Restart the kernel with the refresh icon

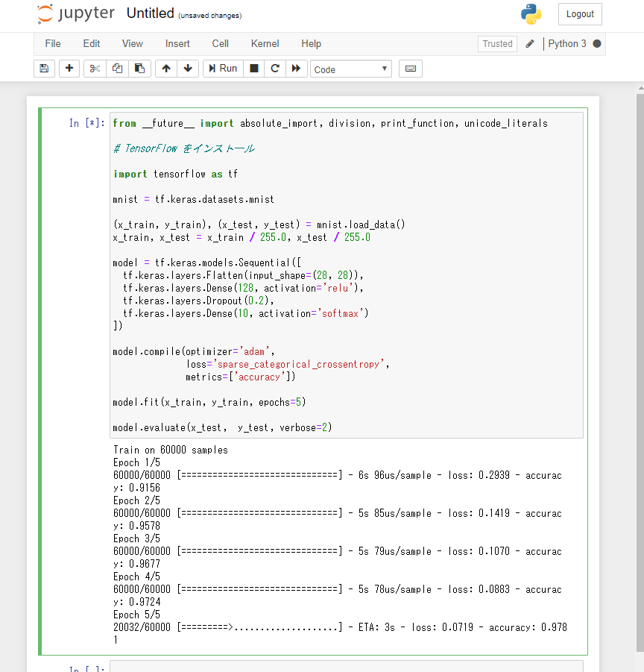coord(275,68)
